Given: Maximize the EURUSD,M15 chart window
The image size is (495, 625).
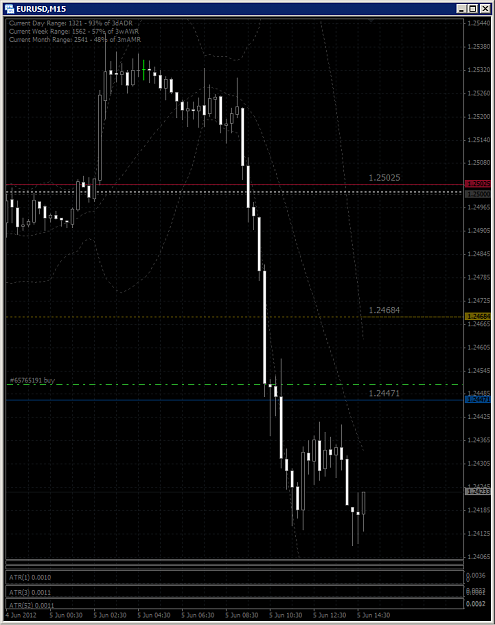Looking at the screenshot, I should (473, 8).
